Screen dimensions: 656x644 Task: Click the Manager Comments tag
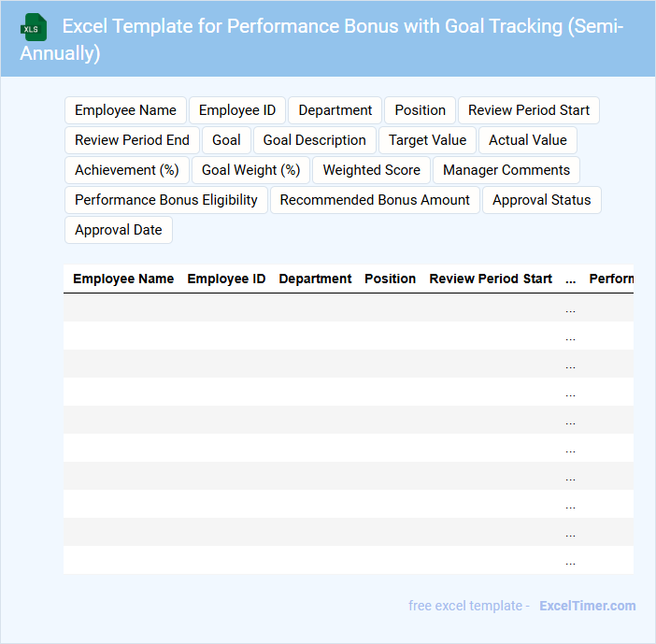[506, 170]
